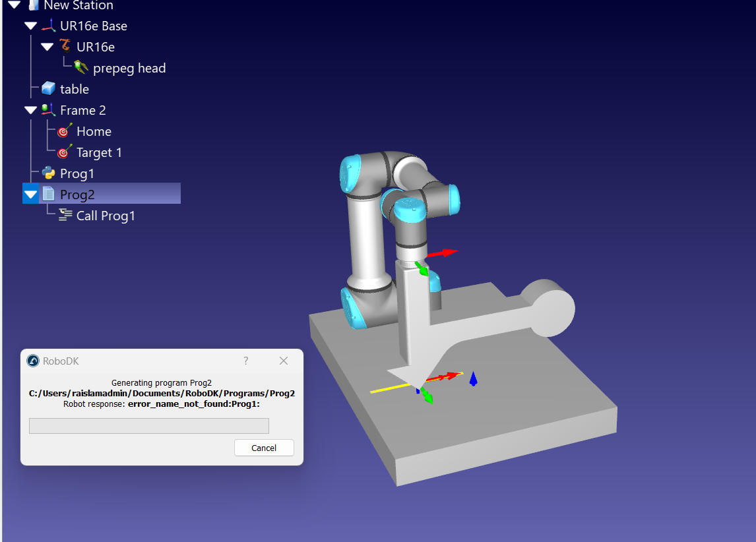Click the table object cube icon
This screenshot has height=542, width=756.
click(x=48, y=88)
